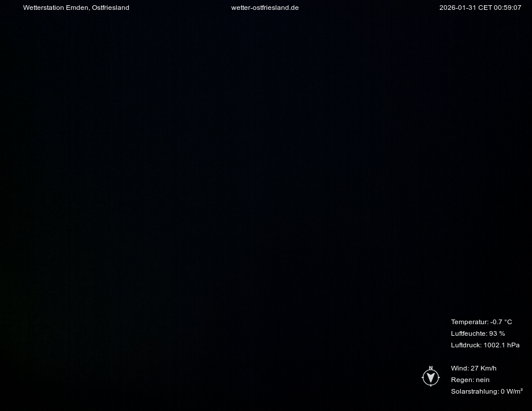Image resolution: width=532 pixels, height=411 pixels.
Task: Select the 93 % humidity value
Action: point(497,333)
